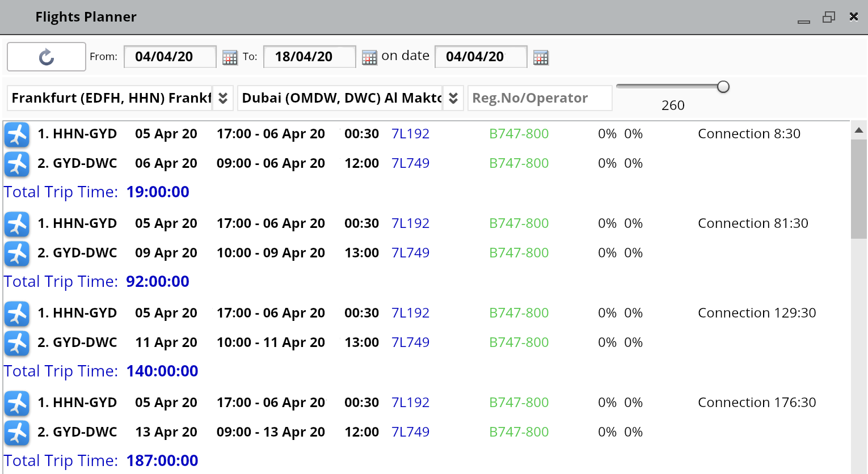
Task: Select flight option with Connection 8:30
Action: click(749, 134)
